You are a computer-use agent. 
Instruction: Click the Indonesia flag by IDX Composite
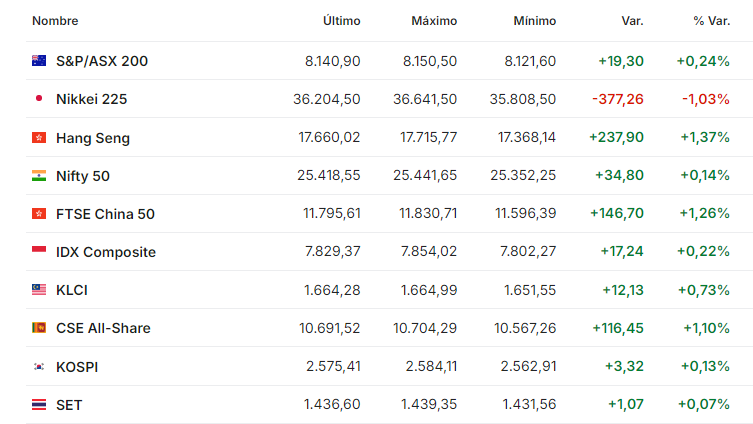click(39, 251)
